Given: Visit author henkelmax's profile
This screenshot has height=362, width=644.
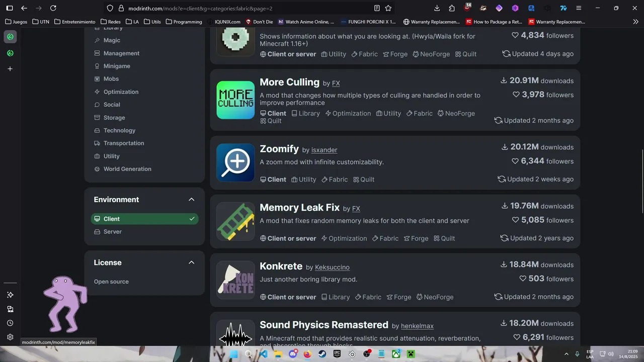Looking at the screenshot, I should [417, 326].
